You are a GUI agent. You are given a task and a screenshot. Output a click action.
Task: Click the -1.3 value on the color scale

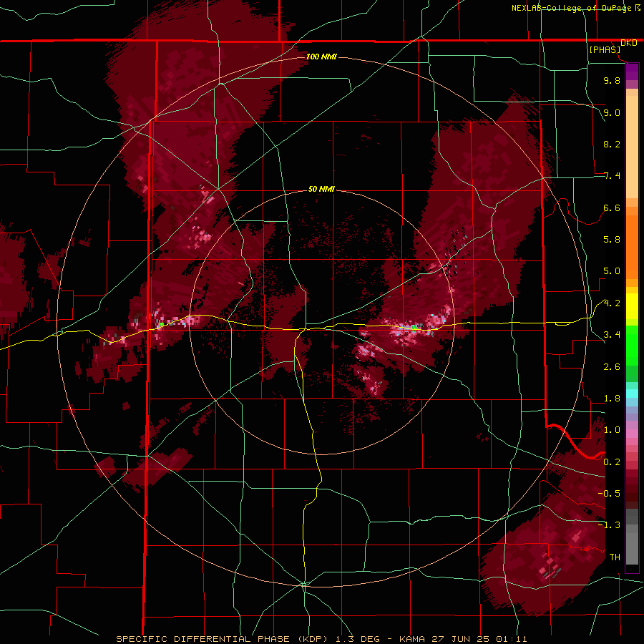[609, 525]
